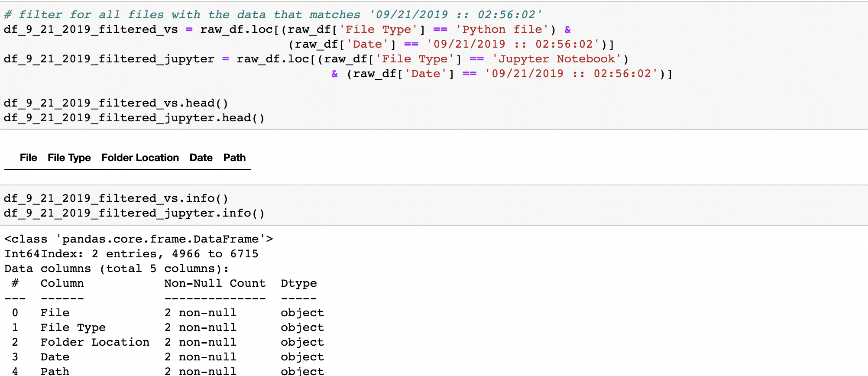Click the 'Jupyter Notebook' string in code
The image size is (868, 376).
pyautogui.click(x=557, y=59)
